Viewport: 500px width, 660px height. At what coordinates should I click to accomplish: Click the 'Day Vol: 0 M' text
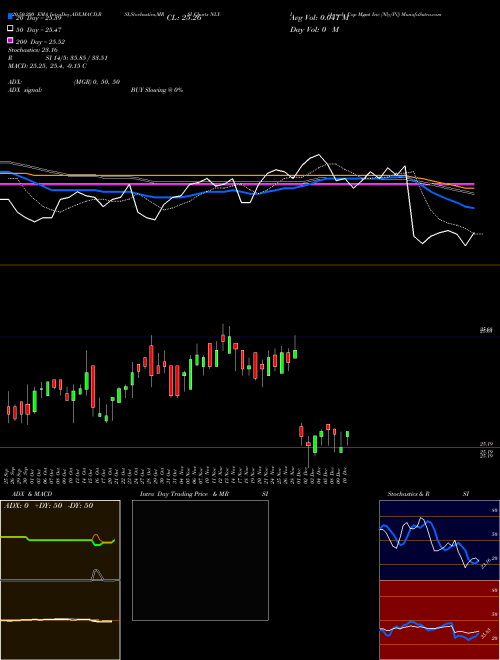tap(314, 30)
